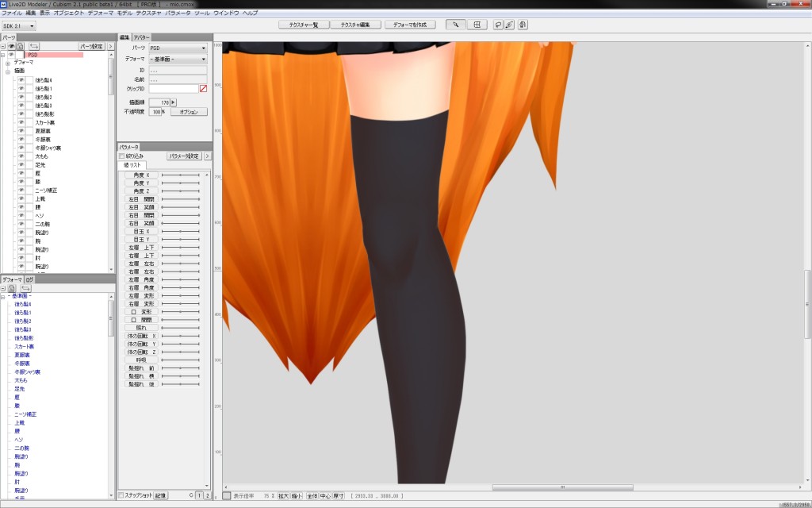Collapse the PSD tree node
The image size is (812, 508).
point(2,55)
